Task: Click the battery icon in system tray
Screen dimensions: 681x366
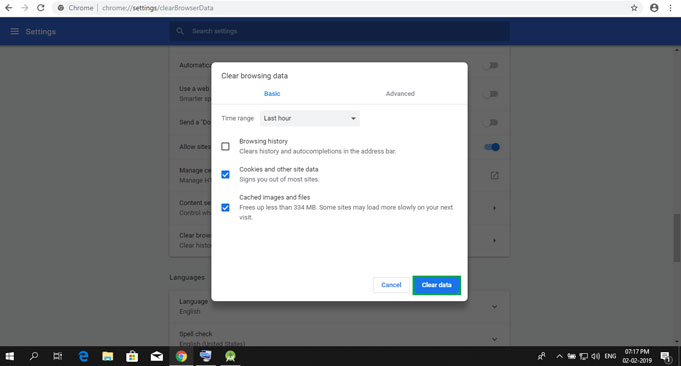Action: point(572,356)
